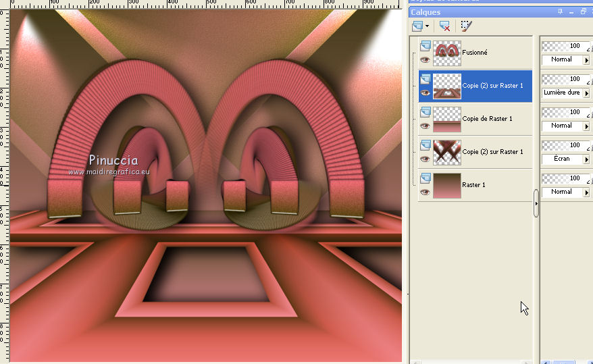Click the Copie de Raster 1 thumbnail
This screenshot has height=364, width=593.
[447, 120]
